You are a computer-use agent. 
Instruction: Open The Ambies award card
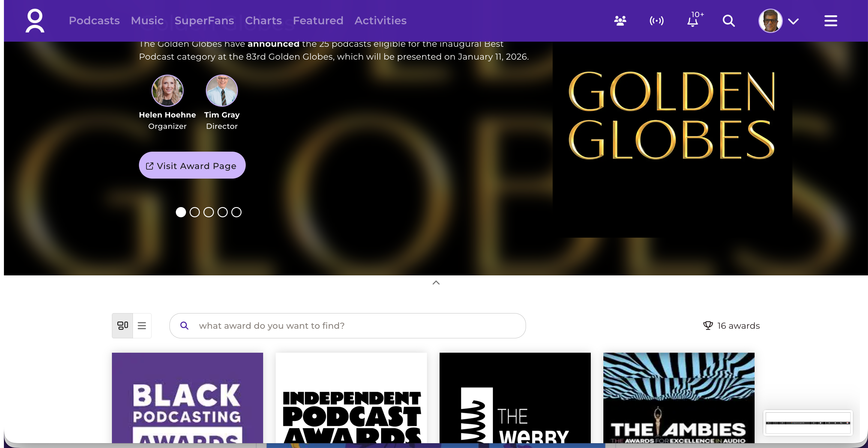[679, 398]
